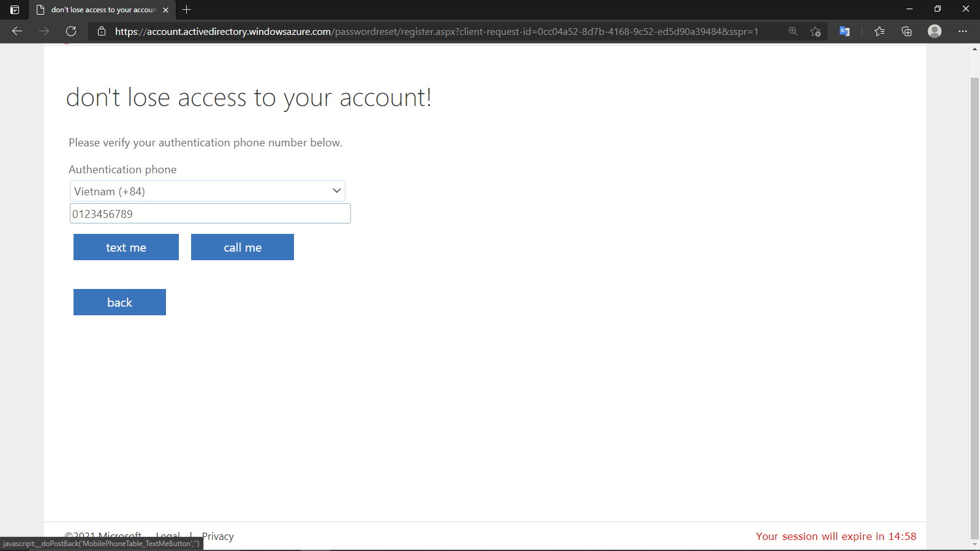
Task: Open the Google Translate extension
Action: point(845,31)
